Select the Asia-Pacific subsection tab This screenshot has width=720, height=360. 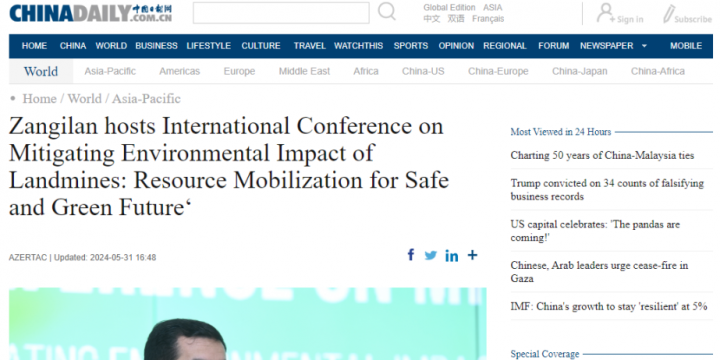[x=110, y=71]
